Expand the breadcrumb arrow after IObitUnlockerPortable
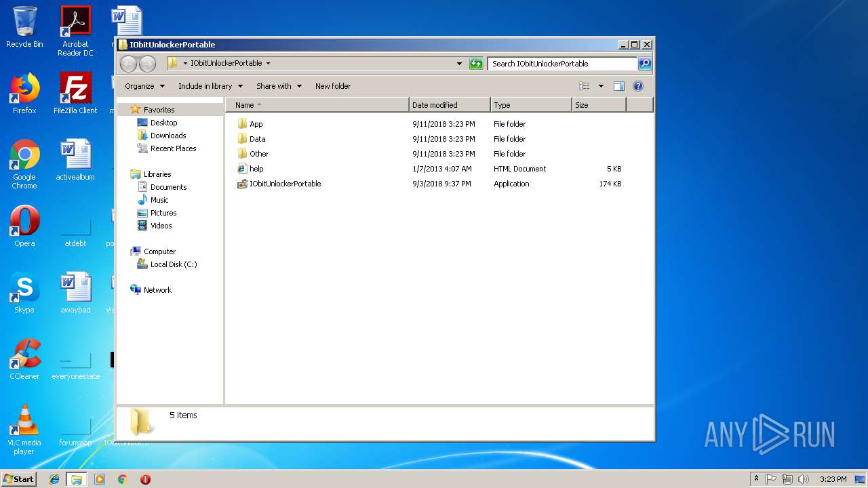The height and width of the screenshot is (488, 868). click(268, 64)
